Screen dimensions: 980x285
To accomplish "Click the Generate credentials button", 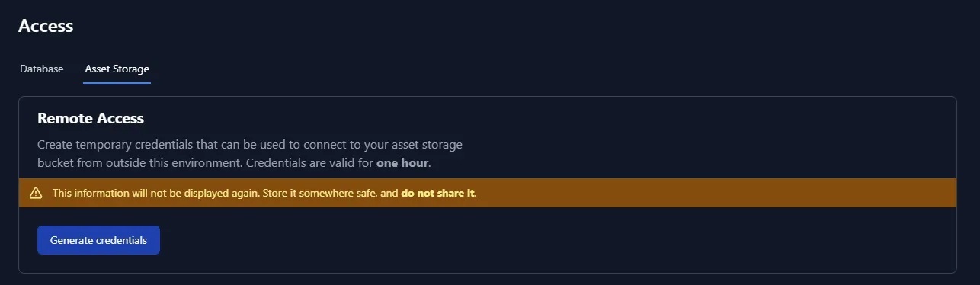I will [98, 240].
